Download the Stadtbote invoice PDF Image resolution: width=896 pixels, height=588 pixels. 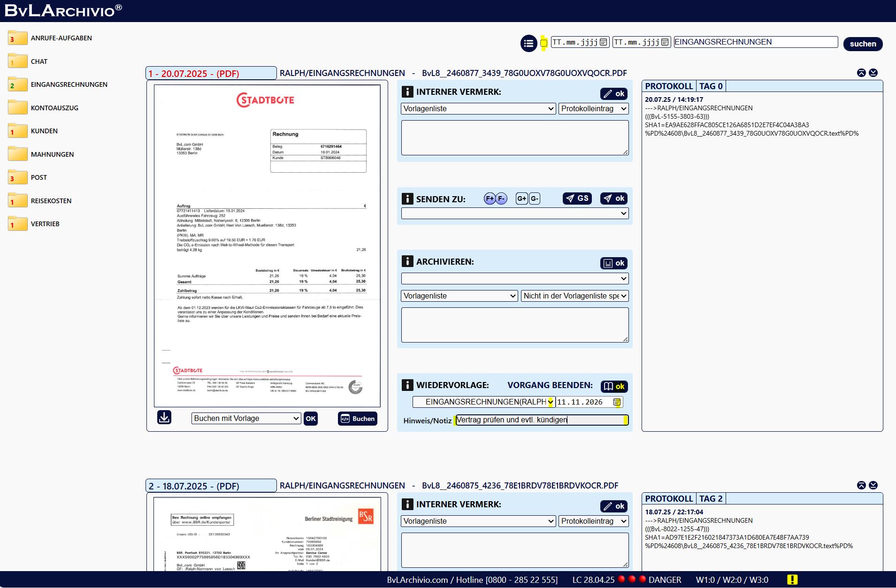point(164,417)
